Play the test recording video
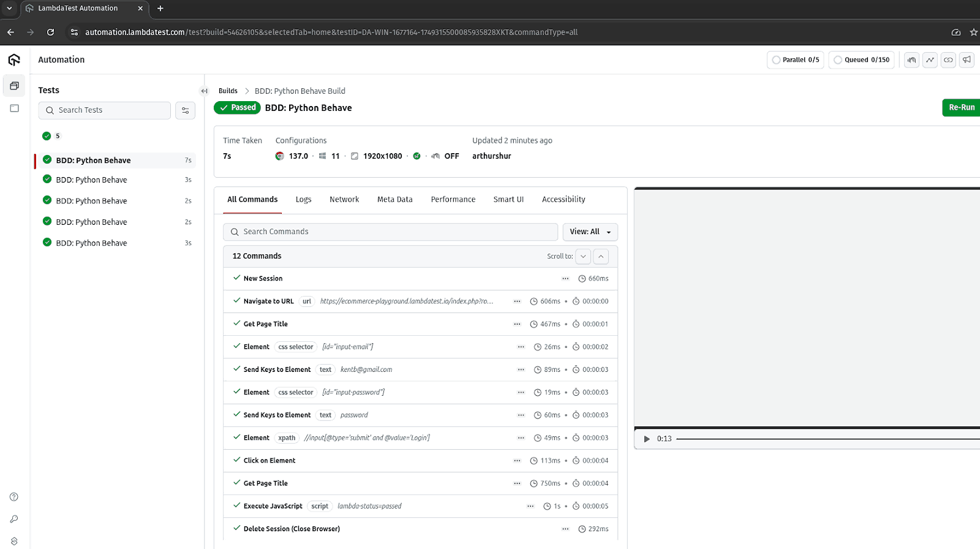 click(x=646, y=439)
